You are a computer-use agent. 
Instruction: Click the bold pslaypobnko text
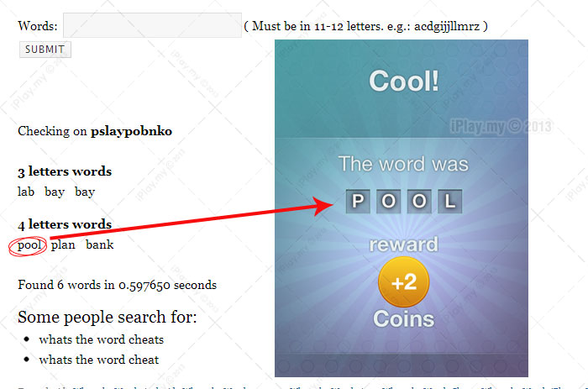tap(131, 131)
